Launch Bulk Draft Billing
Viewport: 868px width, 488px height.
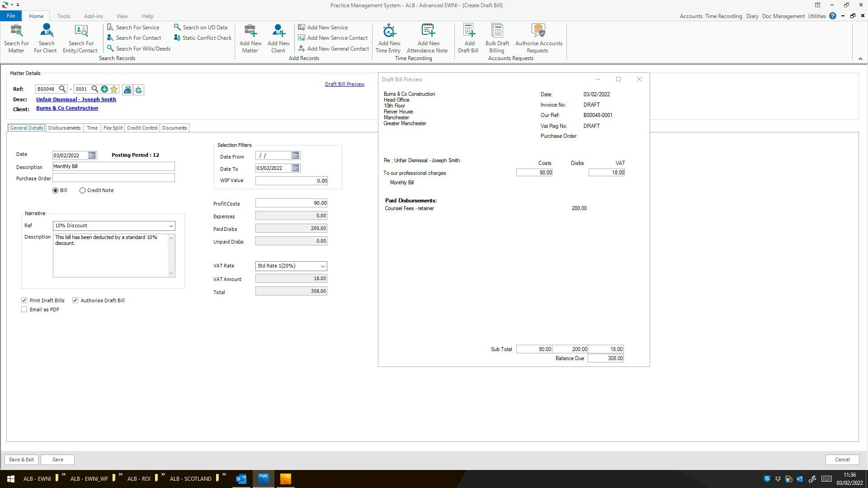coord(496,38)
